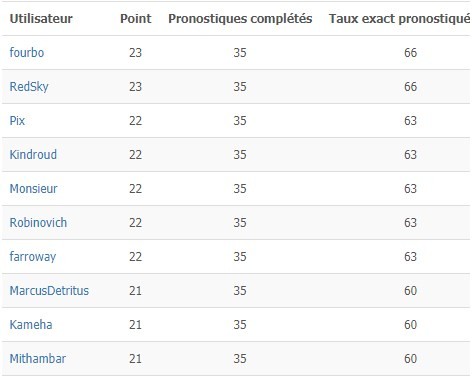
Task: Open Kameha's profile link
Action: 31,325
